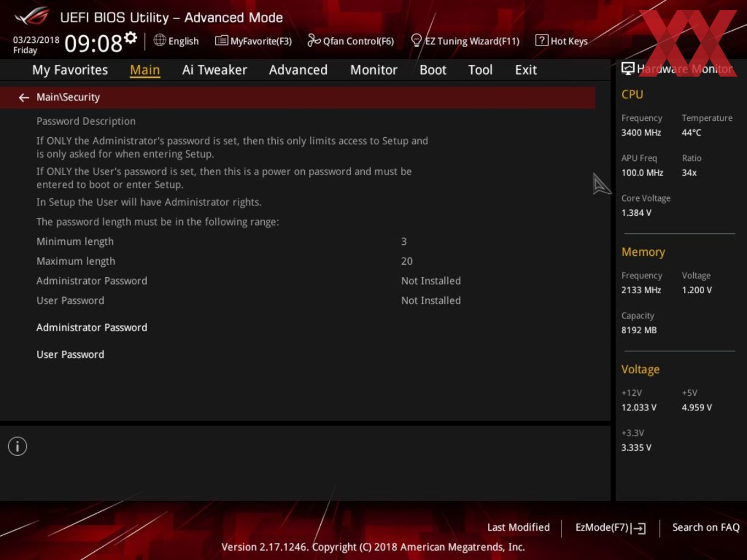Click the Version 2.17.1246 copyright line
Image resolution: width=747 pixels, height=560 pixels.
[373, 547]
